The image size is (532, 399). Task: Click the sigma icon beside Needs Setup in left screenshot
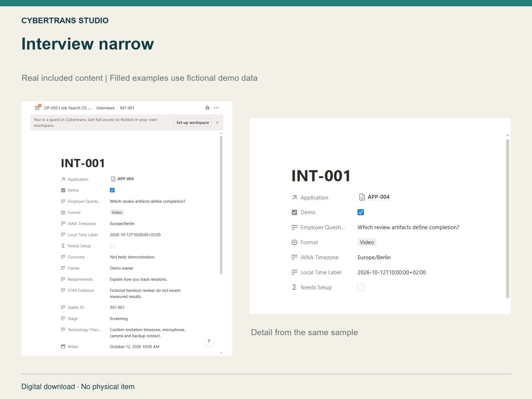63,246
